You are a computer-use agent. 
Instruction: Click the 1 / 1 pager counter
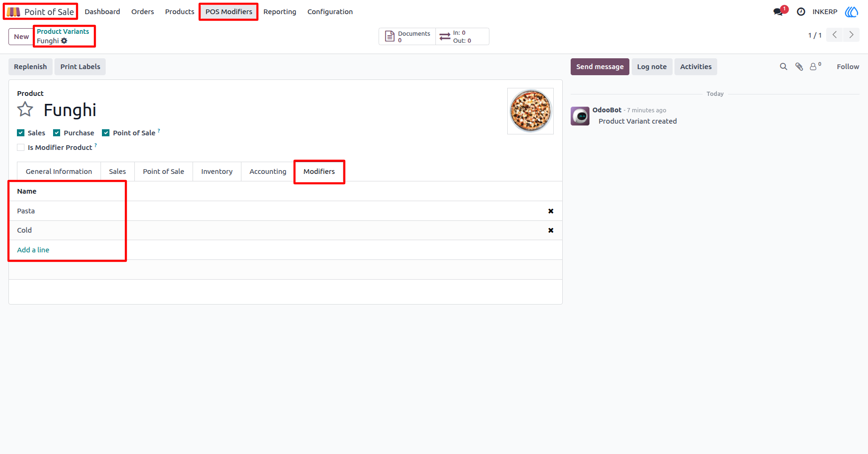[x=815, y=35]
